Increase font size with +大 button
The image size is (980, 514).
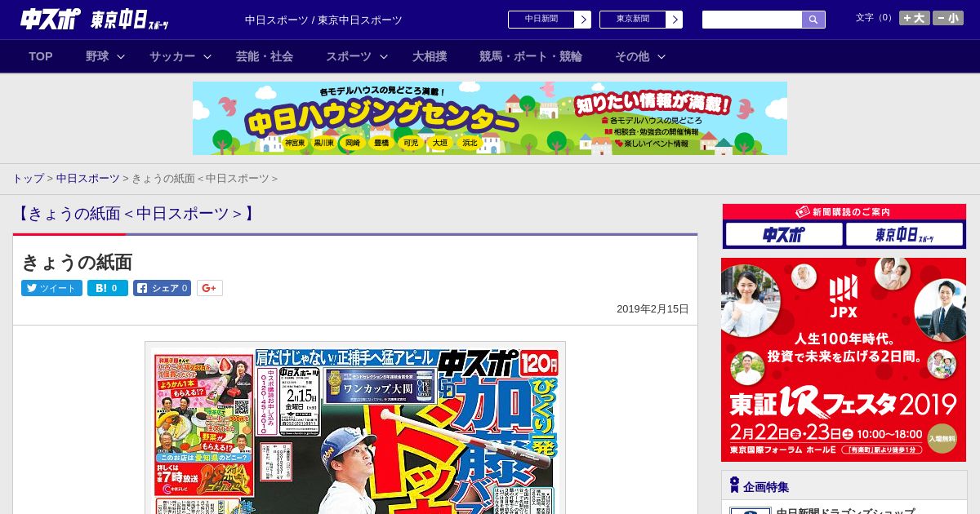point(915,18)
